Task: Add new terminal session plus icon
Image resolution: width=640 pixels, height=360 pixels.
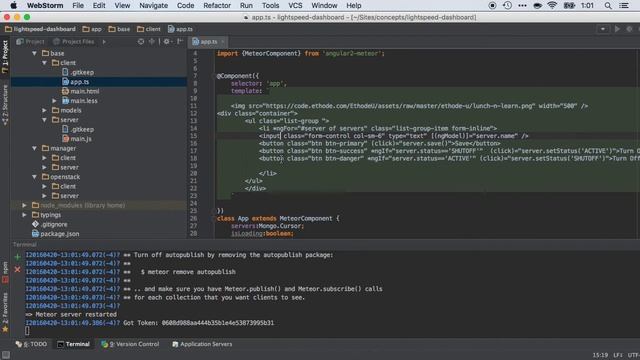Action: coord(17,257)
